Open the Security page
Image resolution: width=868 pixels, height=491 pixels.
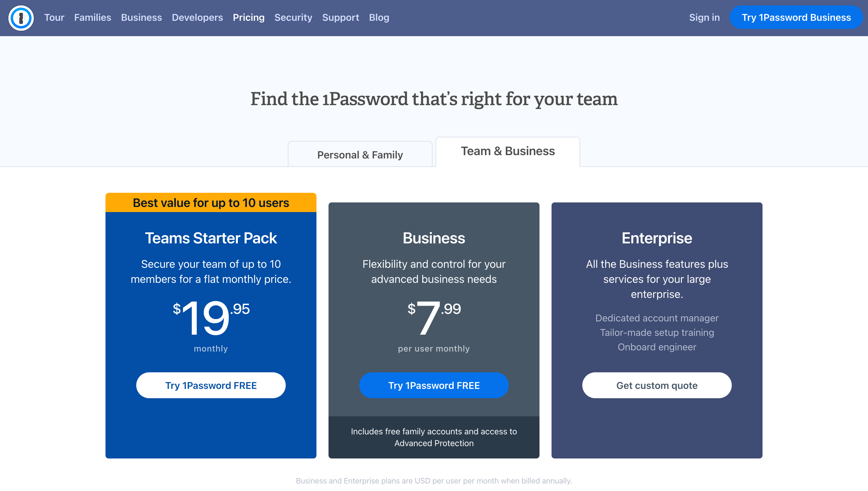point(293,17)
